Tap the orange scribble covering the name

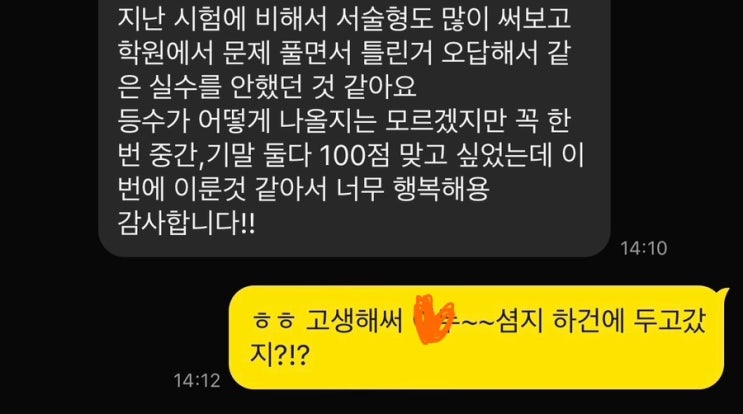point(432,319)
